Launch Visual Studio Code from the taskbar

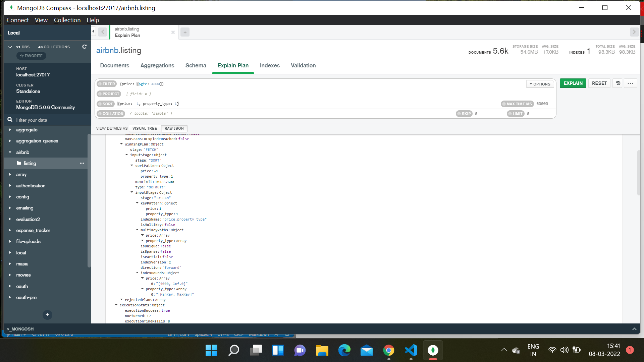411,350
